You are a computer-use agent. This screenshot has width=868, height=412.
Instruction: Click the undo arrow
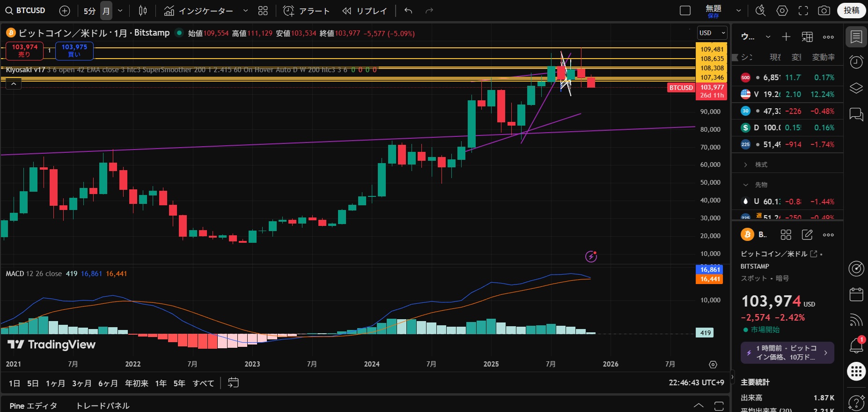coord(408,10)
